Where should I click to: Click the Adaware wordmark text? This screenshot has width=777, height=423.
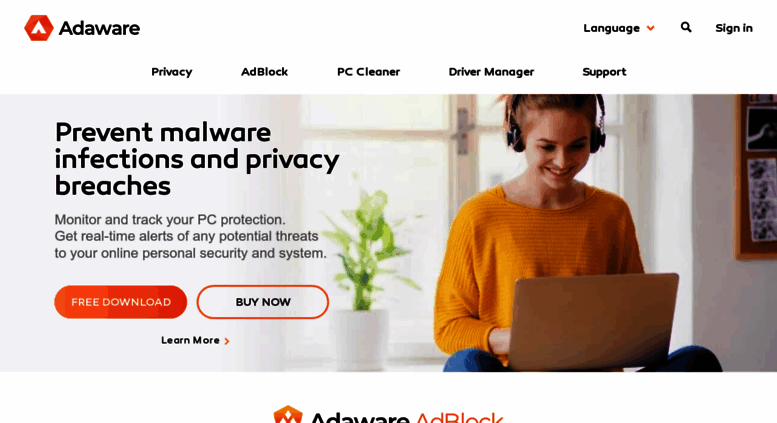tap(99, 28)
